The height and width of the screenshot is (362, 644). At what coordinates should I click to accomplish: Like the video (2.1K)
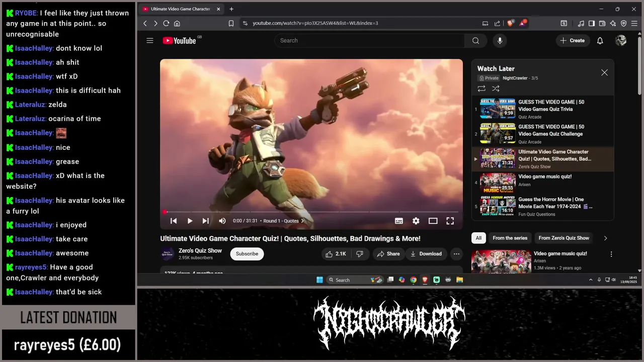click(x=336, y=254)
